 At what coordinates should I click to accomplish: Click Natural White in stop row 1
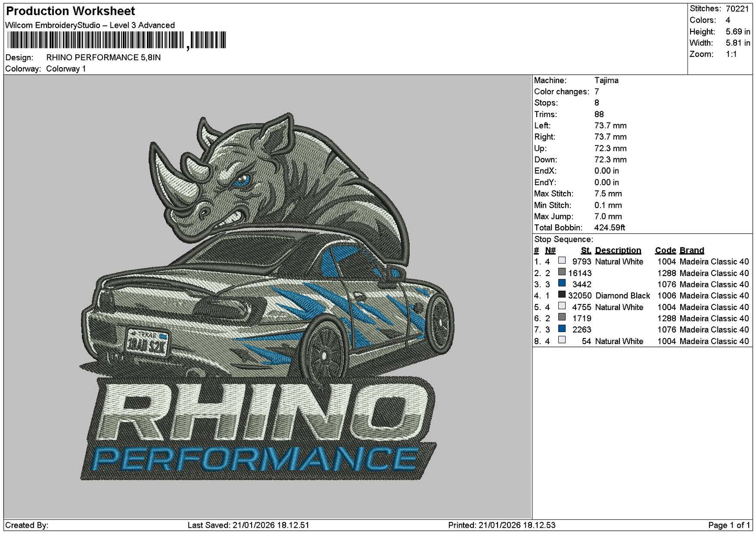pos(619,262)
